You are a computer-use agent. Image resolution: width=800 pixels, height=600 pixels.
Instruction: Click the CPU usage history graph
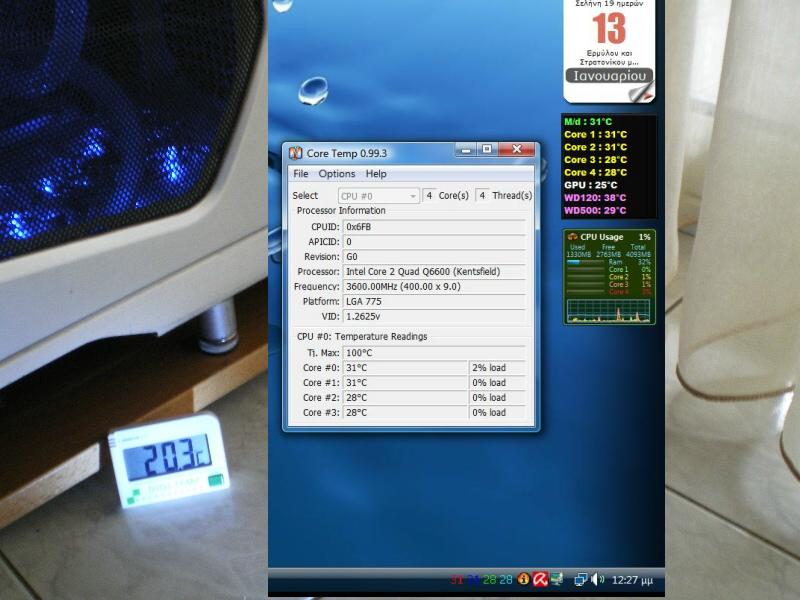609,311
